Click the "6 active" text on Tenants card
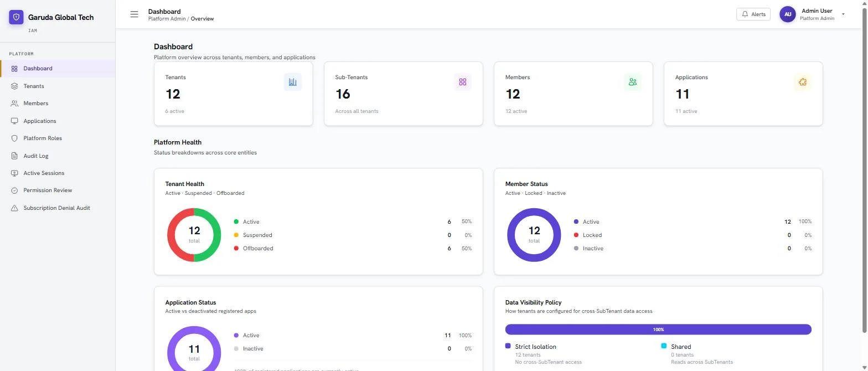This screenshot has height=371, width=868. 175,111
